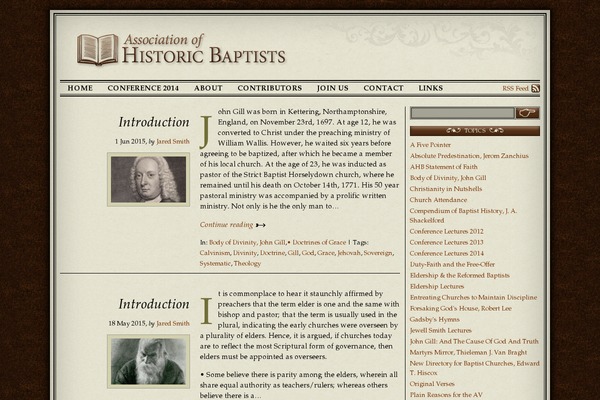Open Body of Divinity, John Gill sidebar topic
The height and width of the screenshot is (400, 600).
click(448, 178)
